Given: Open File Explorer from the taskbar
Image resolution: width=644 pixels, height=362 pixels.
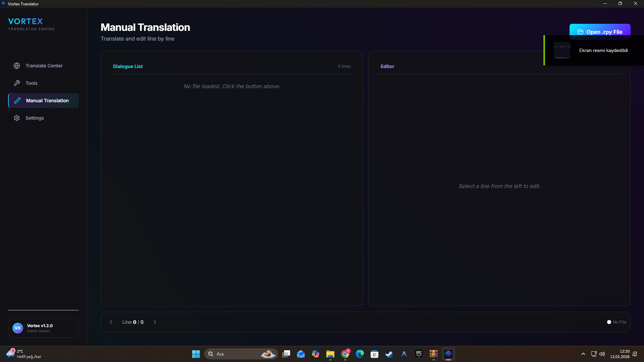Looking at the screenshot, I should tap(330, 354).
